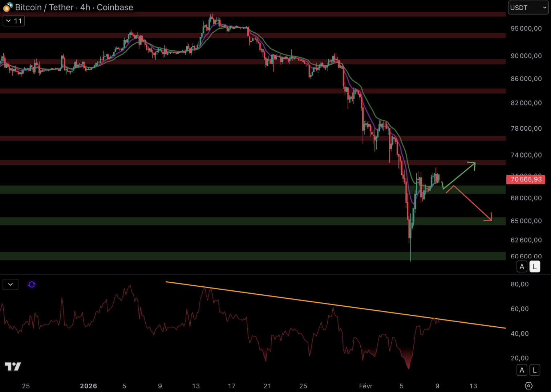
Task: Click the 2026 label on the time axis
Action: 88,386
